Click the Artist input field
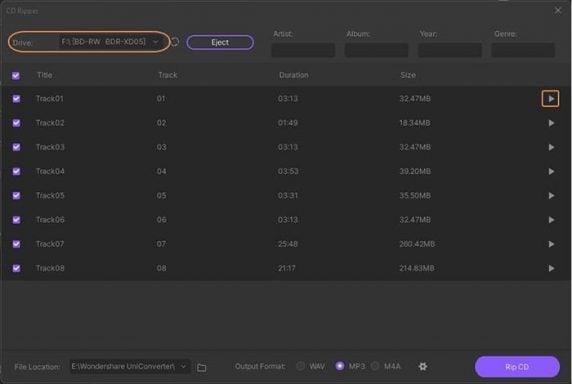 [303, 50]
